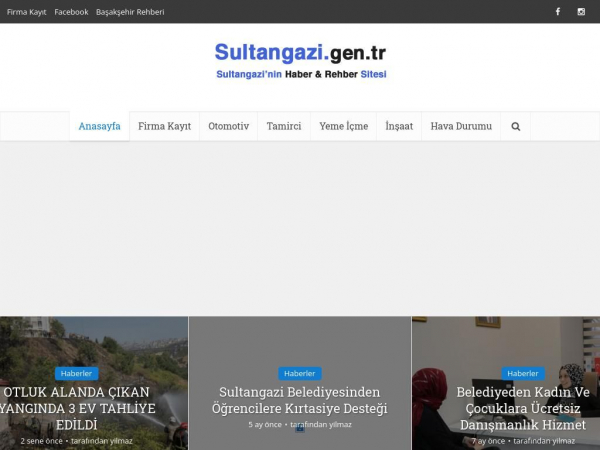Open Belediyeden Kadın Ve Çocuklara Ücretsiz Danışmanlık article

pyautogui.click(x=523, y=408)
